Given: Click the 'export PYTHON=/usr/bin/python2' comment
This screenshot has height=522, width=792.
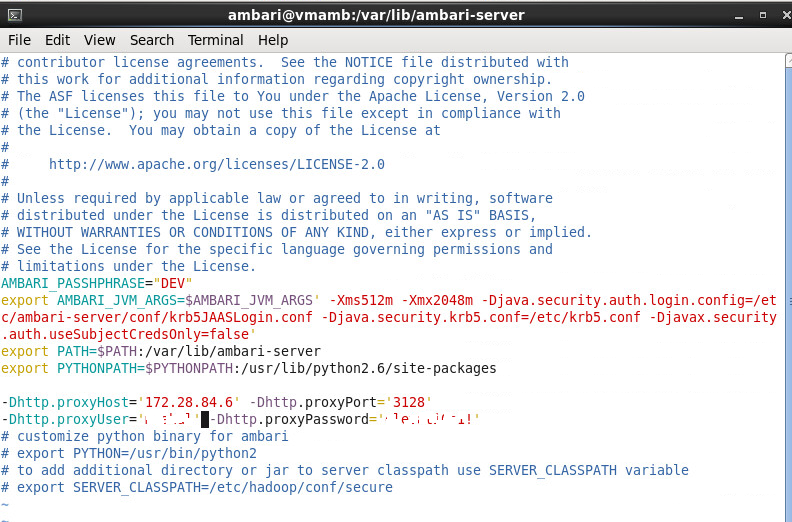Looking at the screenshot, I should pyautogui.click(x=129, y=453).
